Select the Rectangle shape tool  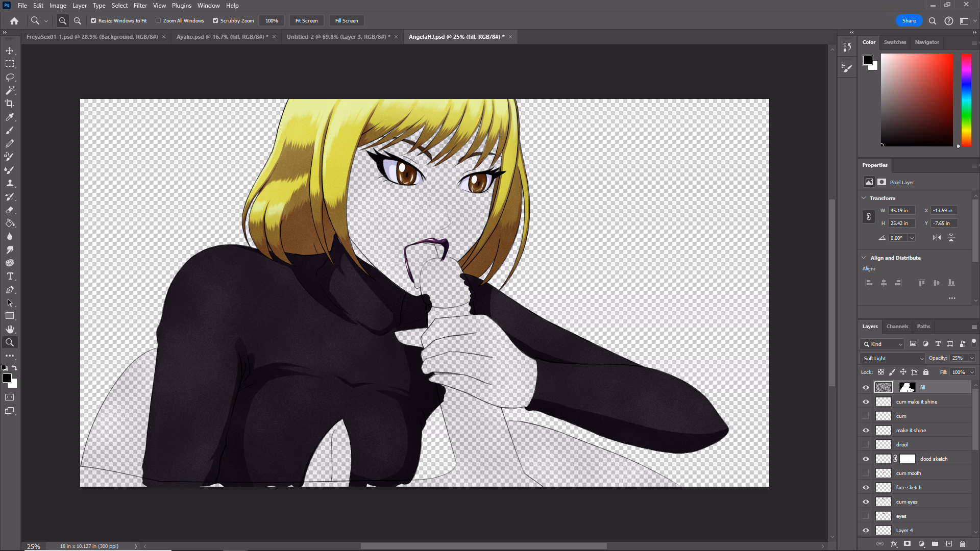[10, 316]
